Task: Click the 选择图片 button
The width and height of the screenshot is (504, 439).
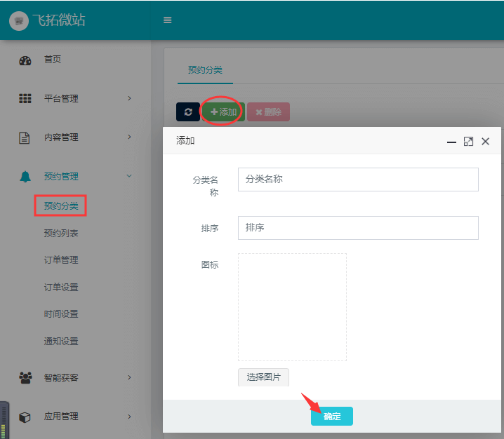Action: pyautogui.click(x=263, y=377)
